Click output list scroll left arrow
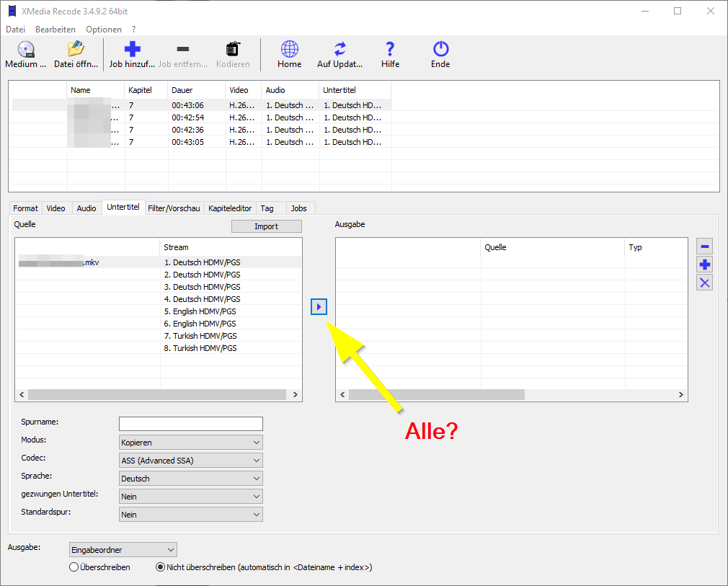Viewport: 728px width, 586px height. coord(342,395)
